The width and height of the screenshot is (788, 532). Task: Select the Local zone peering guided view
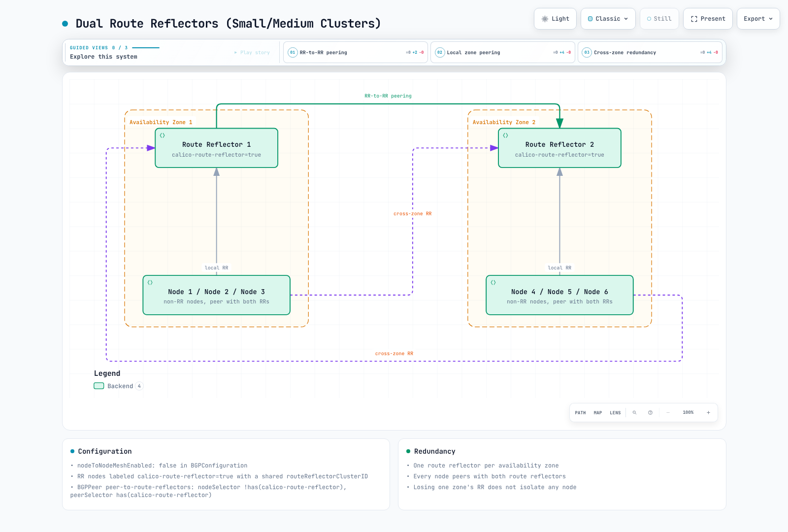[x=503, y=52]
